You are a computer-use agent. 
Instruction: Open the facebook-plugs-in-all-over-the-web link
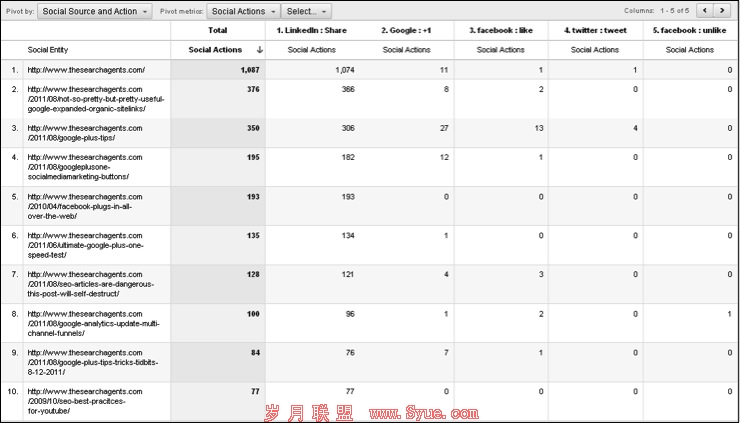click(x=85, y=206)
